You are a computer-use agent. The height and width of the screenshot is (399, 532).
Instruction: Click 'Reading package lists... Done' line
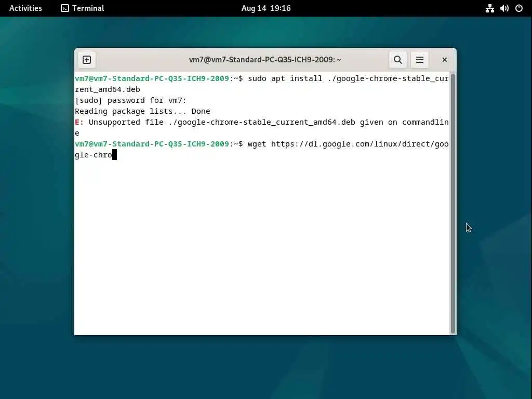point(142,111)
